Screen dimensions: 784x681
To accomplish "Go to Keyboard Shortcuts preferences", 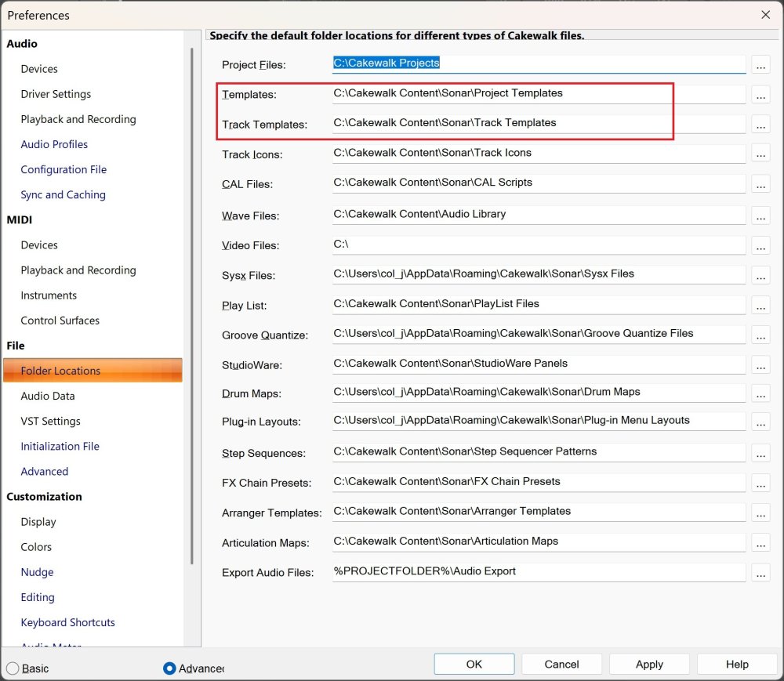I will click(67, 622).
